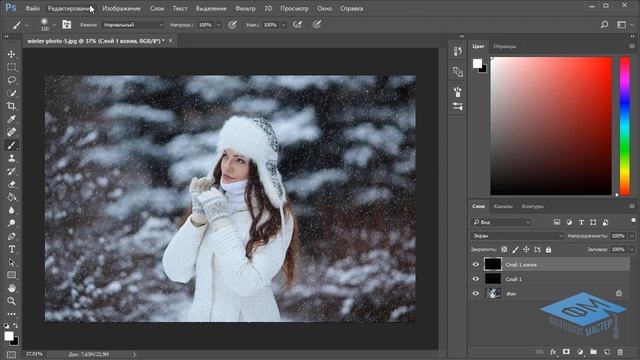The width and height of the screenshot is (640, 360).
Task: Select the Dodge tool
Action: point(11,223)
